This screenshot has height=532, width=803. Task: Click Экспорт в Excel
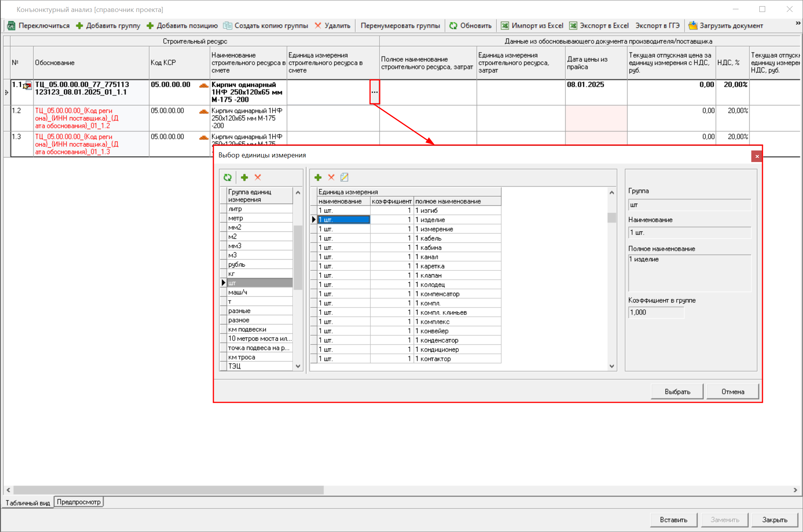click(x=599, y=26)
